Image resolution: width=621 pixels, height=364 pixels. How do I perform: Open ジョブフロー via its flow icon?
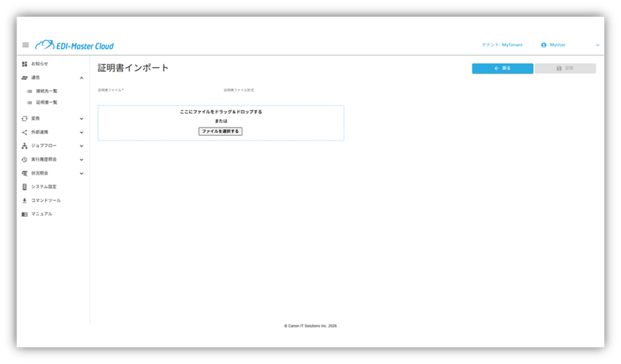click(x=24, y=146)
